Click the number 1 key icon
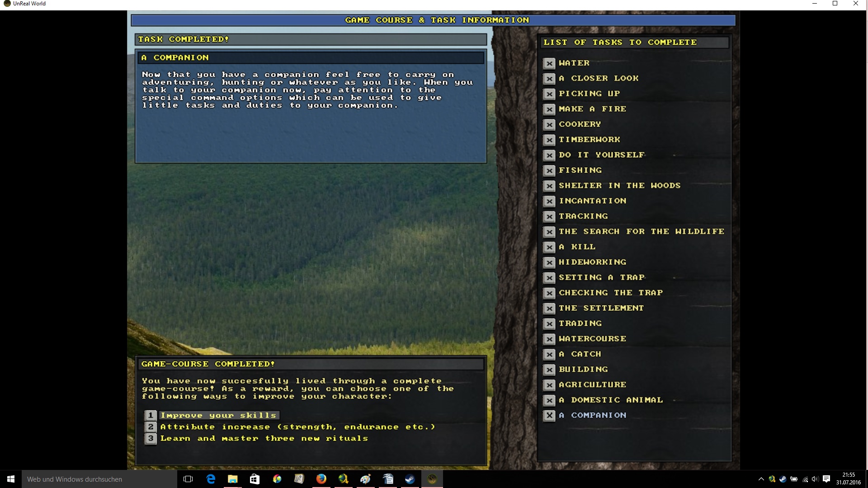 pos(151,415)
